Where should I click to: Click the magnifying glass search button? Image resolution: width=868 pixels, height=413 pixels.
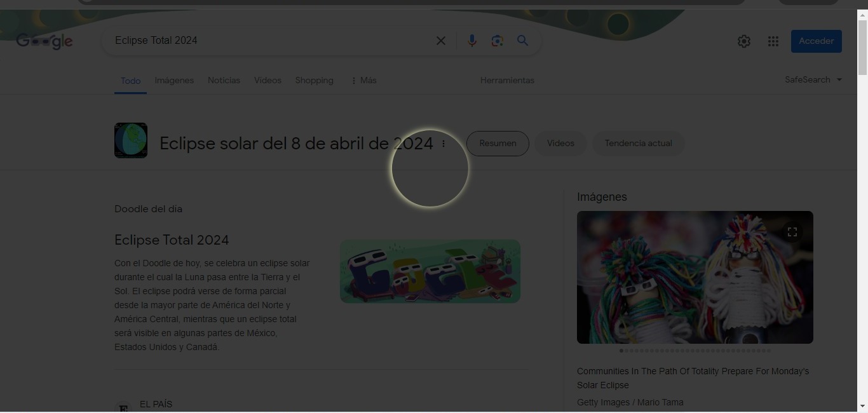click(x=522, y=41)
